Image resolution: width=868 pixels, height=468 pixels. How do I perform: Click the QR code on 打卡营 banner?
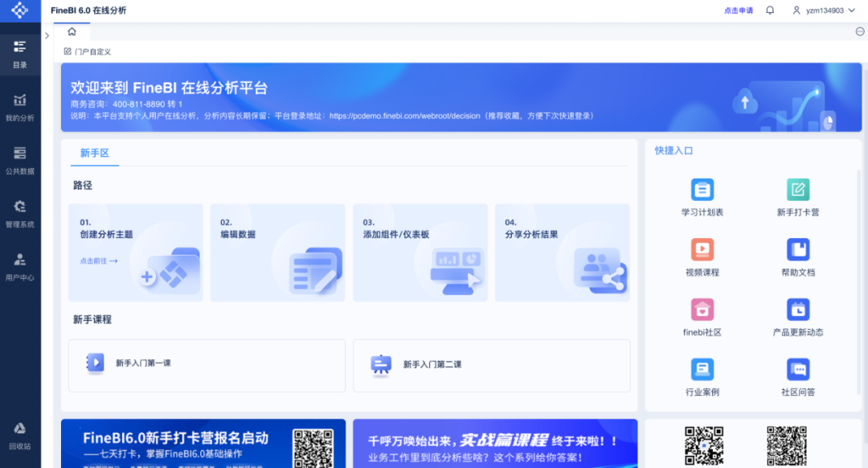[x=313, y=448]
